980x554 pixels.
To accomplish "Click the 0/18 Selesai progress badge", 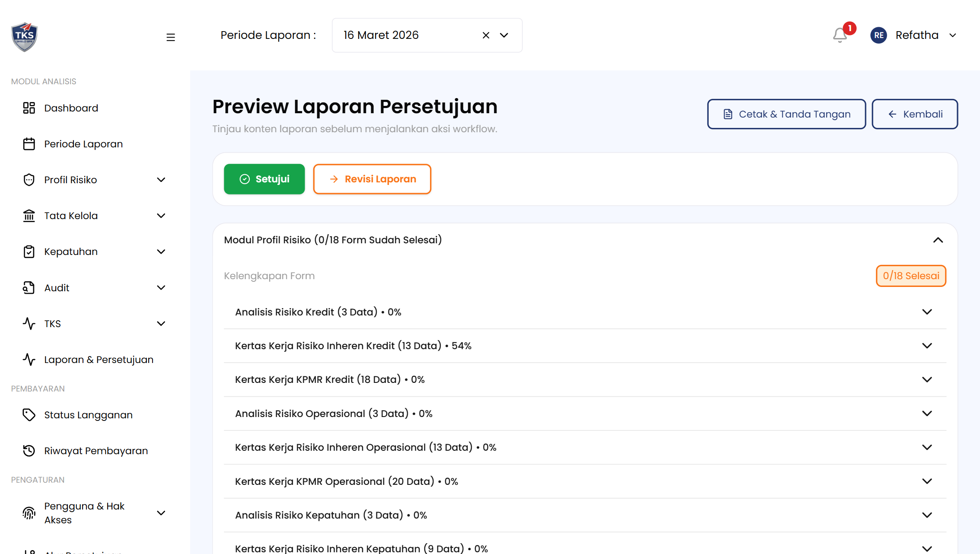I will point(911,275).
